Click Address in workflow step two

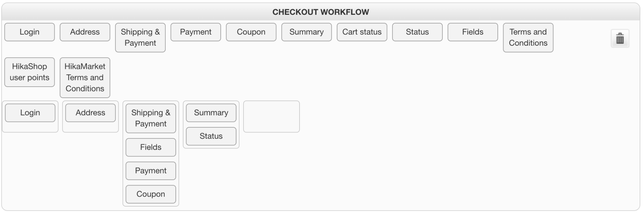pos(90,113)
